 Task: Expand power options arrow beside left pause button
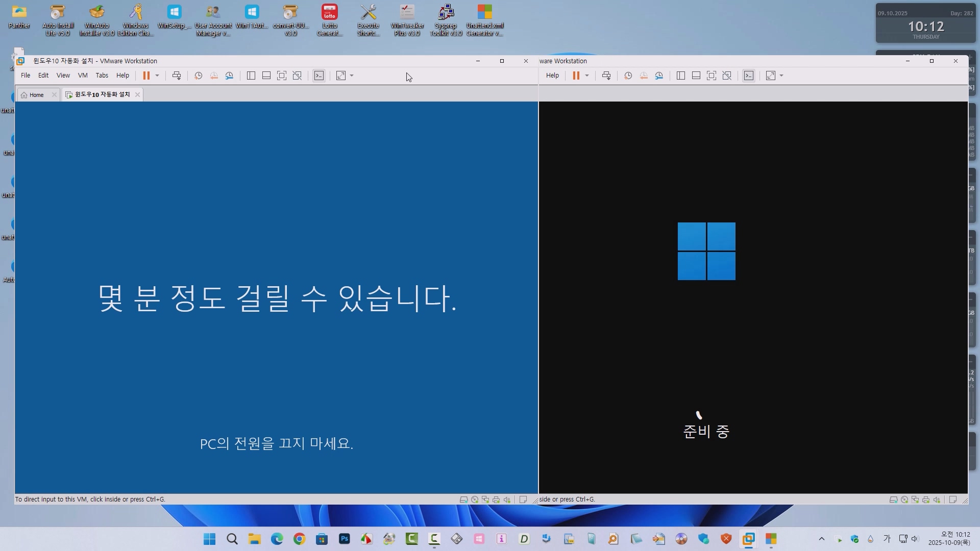157,76
